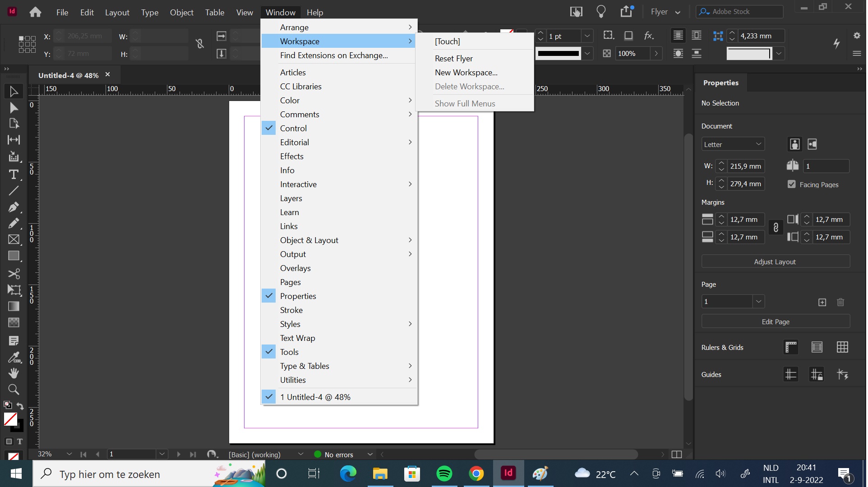Click the Adjust Layout button
This screenshot has height=487, width=868.
tap(775, 262)
